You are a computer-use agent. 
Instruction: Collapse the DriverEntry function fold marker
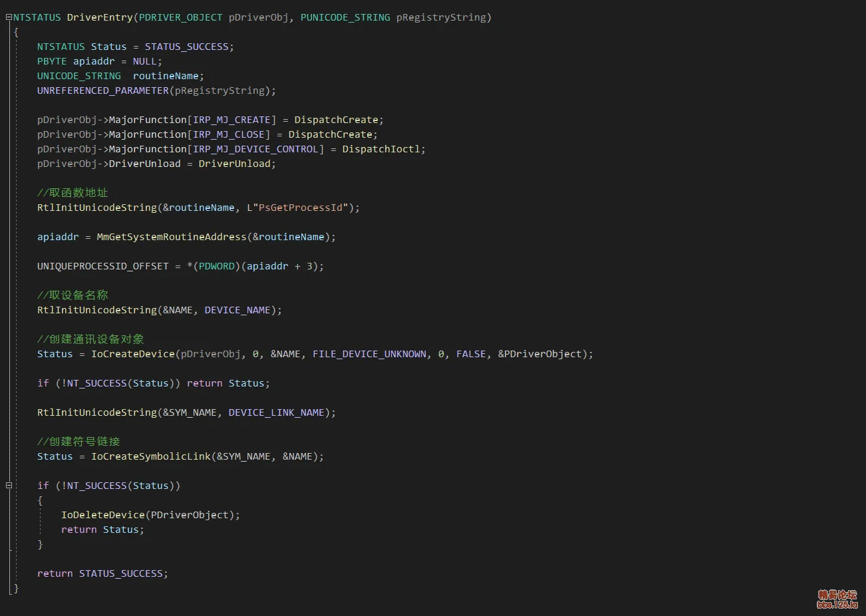click(x=9, y=17)
